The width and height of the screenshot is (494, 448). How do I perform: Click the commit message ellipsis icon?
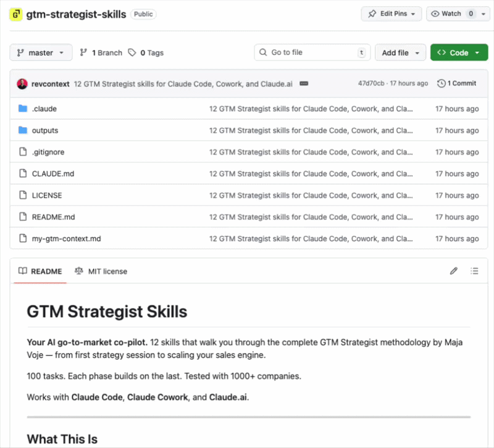(304, 83)
